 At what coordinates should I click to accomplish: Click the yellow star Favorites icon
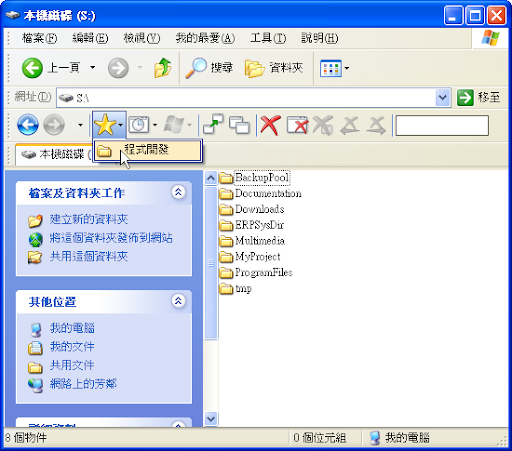pyautogui.click(x=105, y=125)
